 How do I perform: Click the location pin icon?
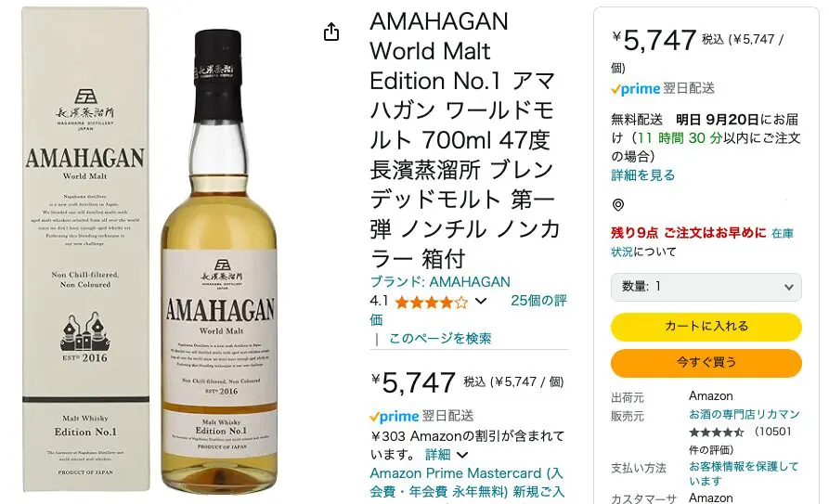tap(618, 205)
